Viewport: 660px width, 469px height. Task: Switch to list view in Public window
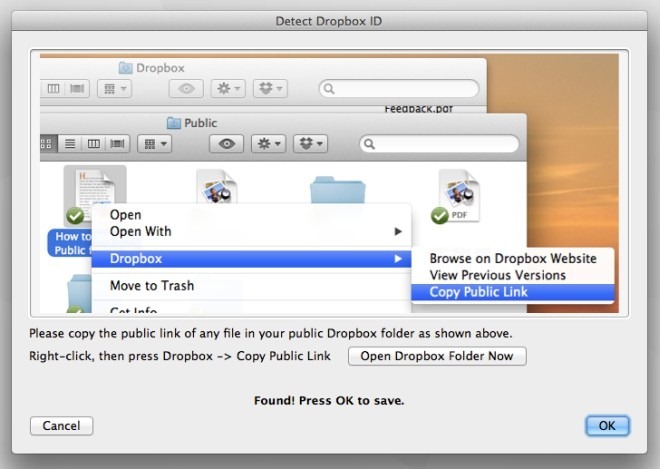[70, 144]
